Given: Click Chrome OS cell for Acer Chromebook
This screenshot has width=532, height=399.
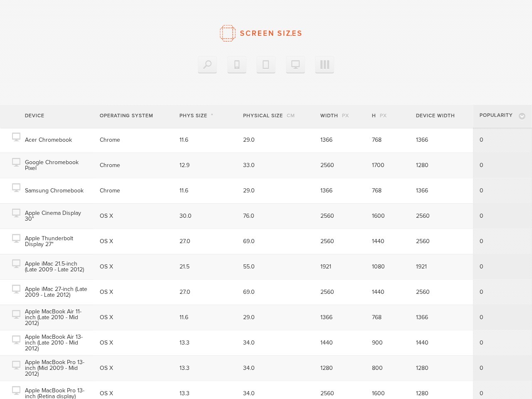Looking at the screenshot, I should [110, 140].
